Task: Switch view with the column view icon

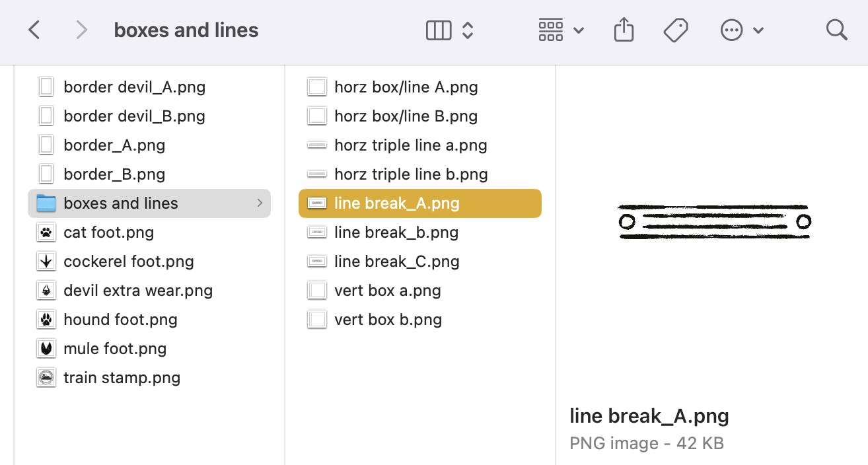Action: tap(439, 30)
